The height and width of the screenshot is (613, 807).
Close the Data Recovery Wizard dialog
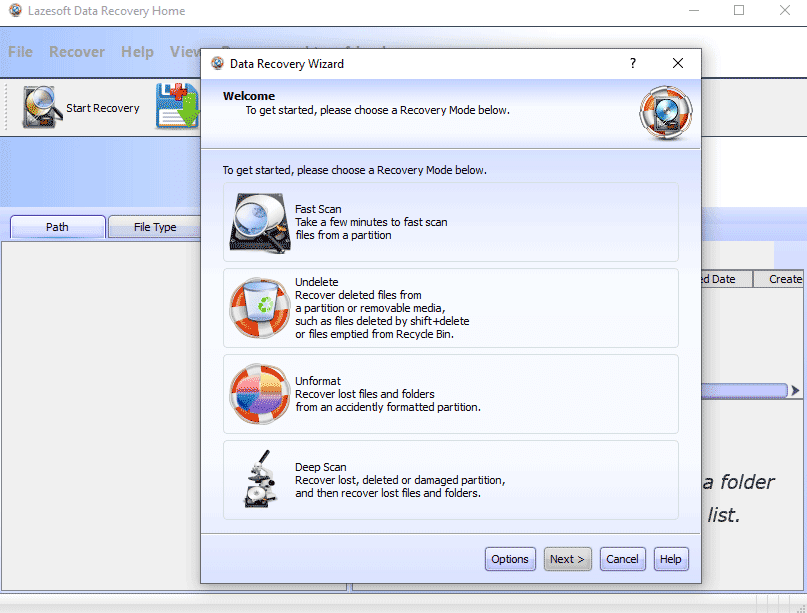click(678, 63)
